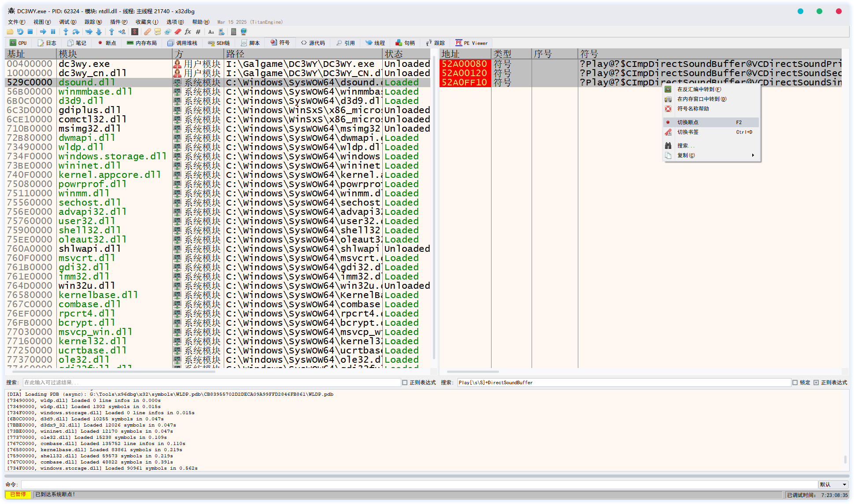Open the open-file folder icon
Viewport: 854px width, 504px height.
click(x=10, y=32)
